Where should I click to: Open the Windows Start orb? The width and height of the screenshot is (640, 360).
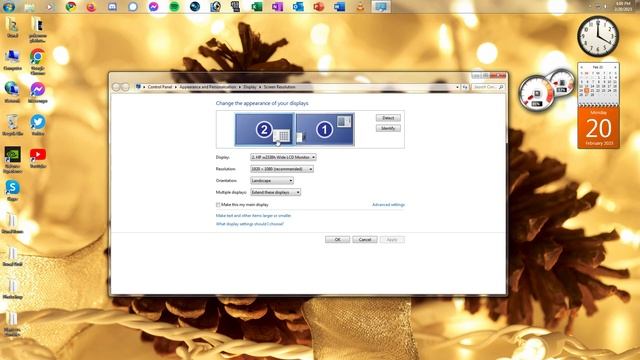pos(9,7)
